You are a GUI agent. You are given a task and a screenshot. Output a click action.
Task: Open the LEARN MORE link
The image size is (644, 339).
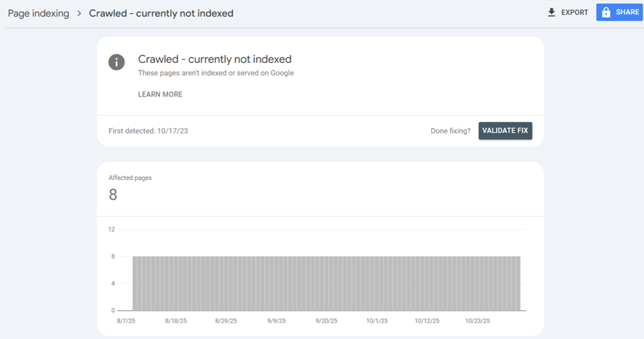tap(160, 95)
